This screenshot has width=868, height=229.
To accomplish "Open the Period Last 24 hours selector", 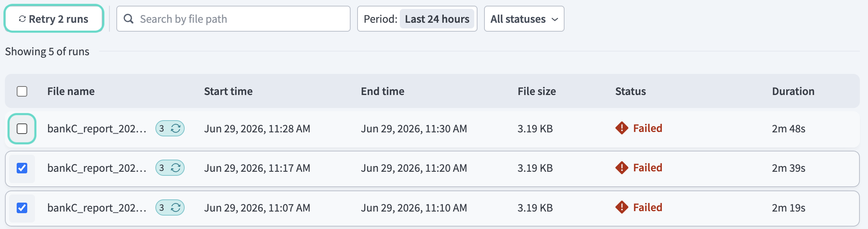I will click(417, 19).
